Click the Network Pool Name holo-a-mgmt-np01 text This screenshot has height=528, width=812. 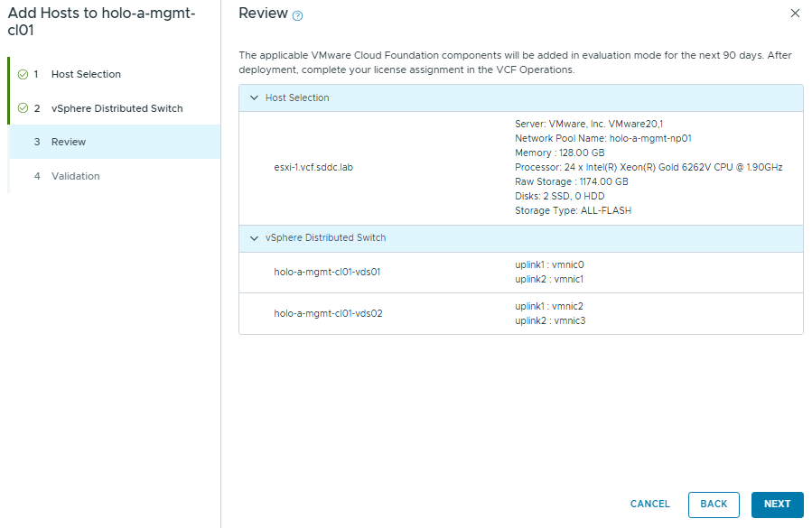click(602, 138)
